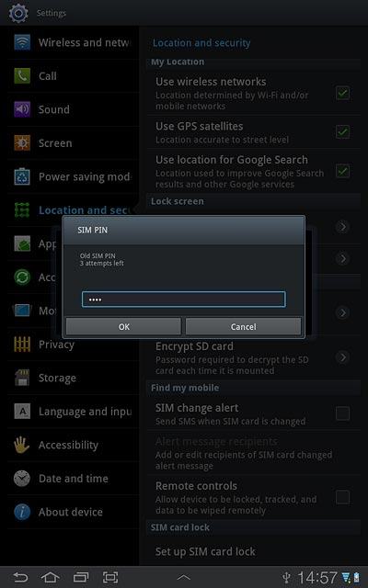This screenshot has height=588, width=368.
Task: Select the Storage SD card icon
Action: coord(22,378)
